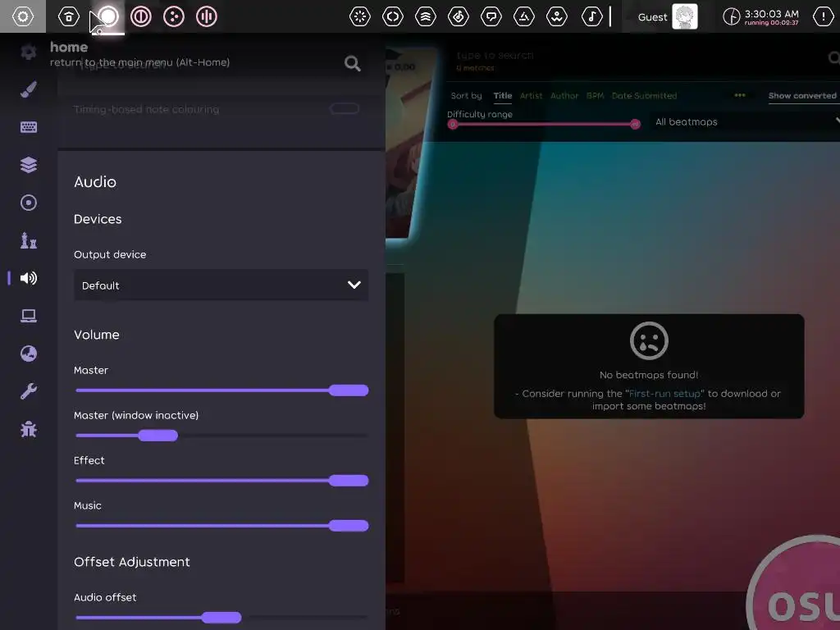The image size is (840, 630).
Task: Click the Music volume slider handle
Action: tap(349, 526)
